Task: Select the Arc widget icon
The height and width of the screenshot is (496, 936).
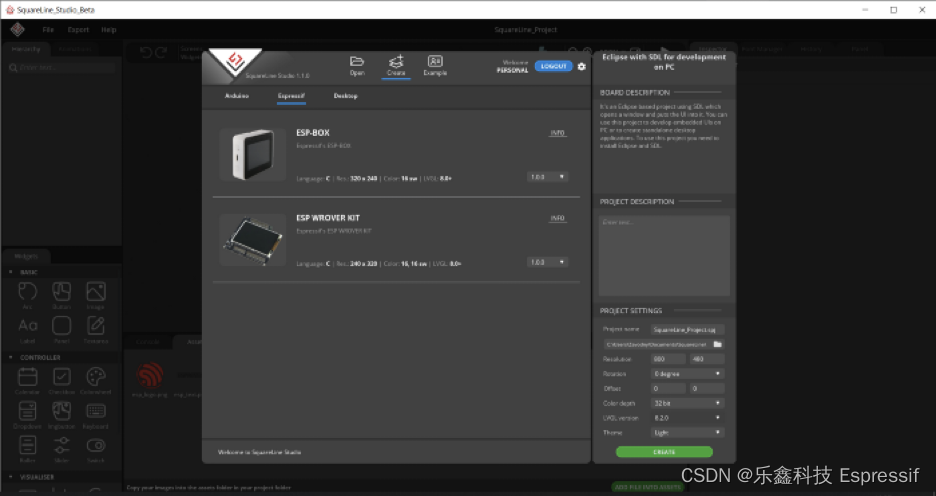Action: pos(27,291)
